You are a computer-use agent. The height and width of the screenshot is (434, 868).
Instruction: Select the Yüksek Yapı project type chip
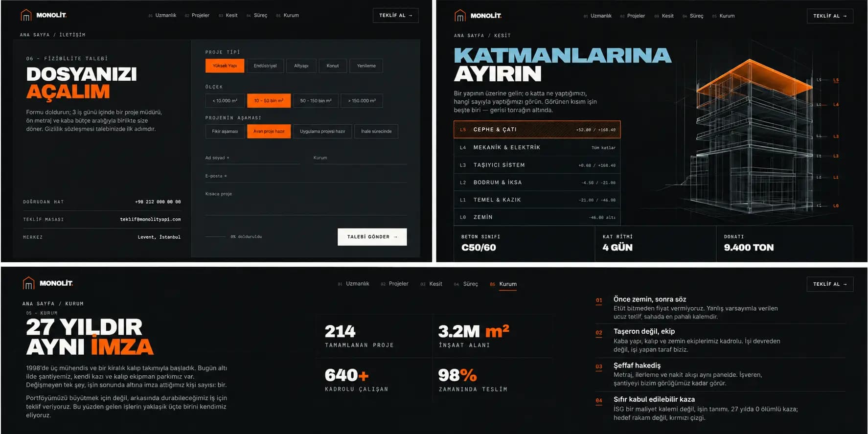coord(225,66)
